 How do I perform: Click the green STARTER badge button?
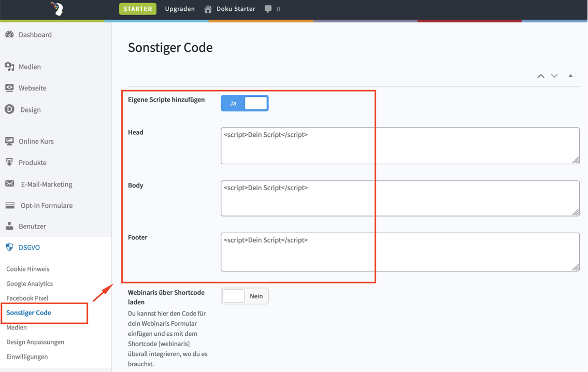click(x=138, y=9)
